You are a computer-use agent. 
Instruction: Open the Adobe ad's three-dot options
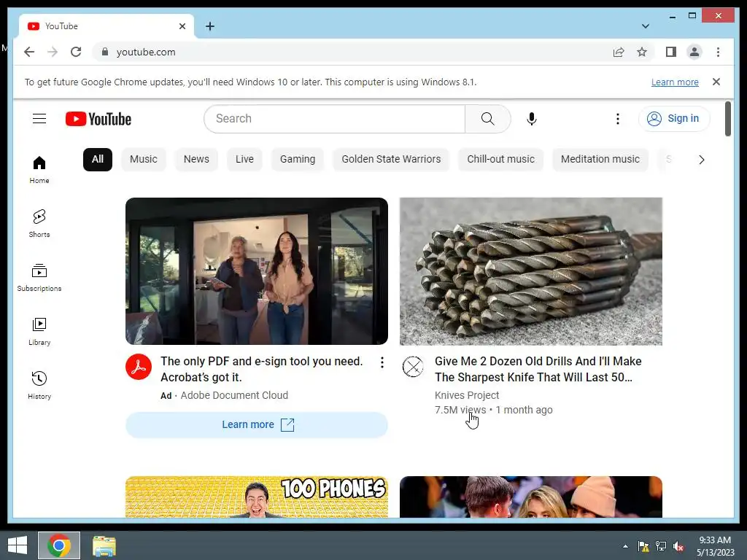coord(382,363)
